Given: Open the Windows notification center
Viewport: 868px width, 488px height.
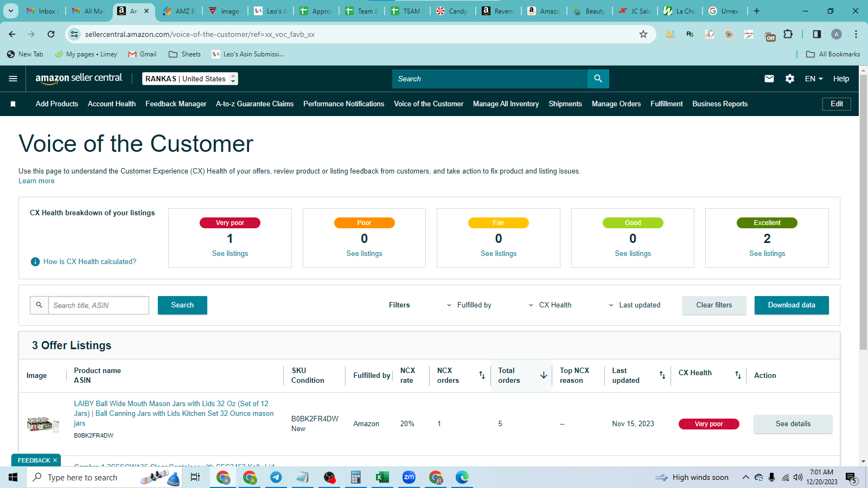Looking at the screenshot, I should 851,478.
